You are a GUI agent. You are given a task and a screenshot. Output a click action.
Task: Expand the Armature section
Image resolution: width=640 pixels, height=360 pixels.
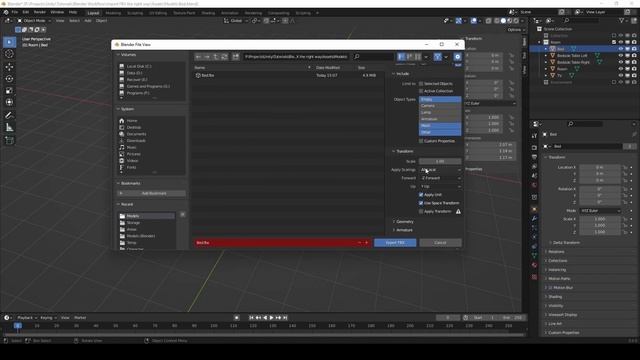point(403,230)
